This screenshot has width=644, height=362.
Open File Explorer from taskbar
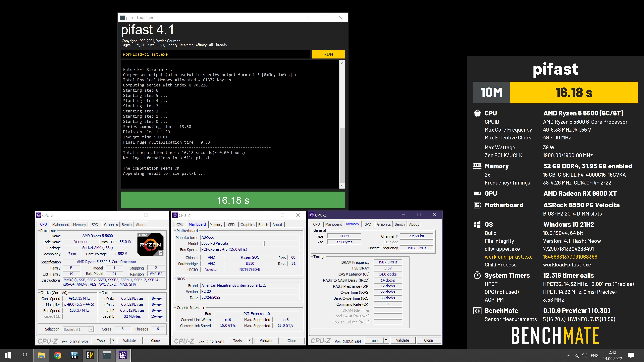pyautogui.click(x=41, y=355)
